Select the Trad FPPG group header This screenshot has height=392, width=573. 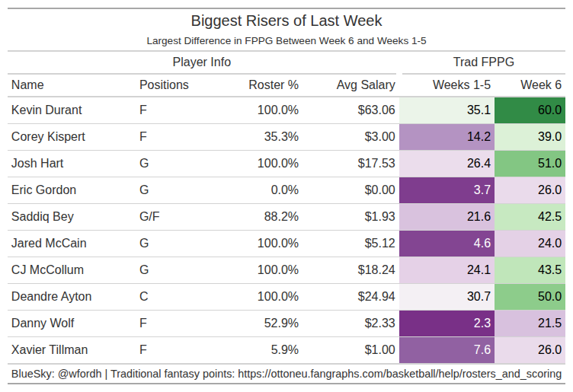483,62
